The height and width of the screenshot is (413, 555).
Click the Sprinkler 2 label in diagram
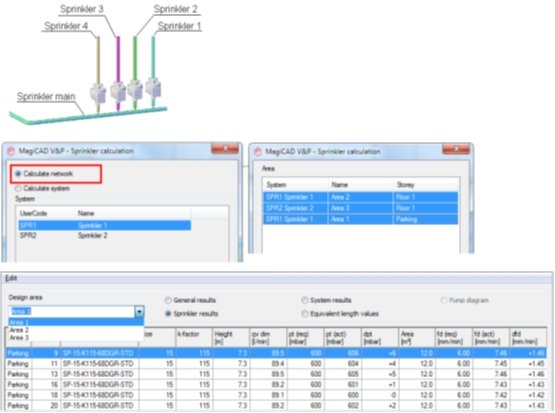click(x=176, y=9)
